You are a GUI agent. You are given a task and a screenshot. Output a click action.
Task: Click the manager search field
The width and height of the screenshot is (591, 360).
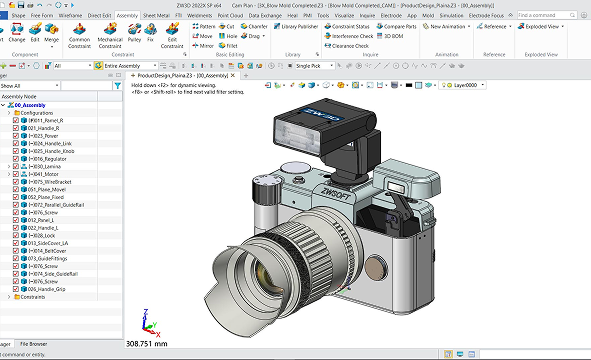click(87, 86)
